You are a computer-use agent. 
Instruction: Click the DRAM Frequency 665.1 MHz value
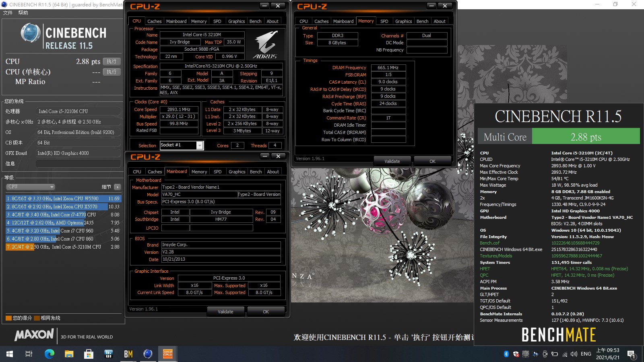point(388,68)
